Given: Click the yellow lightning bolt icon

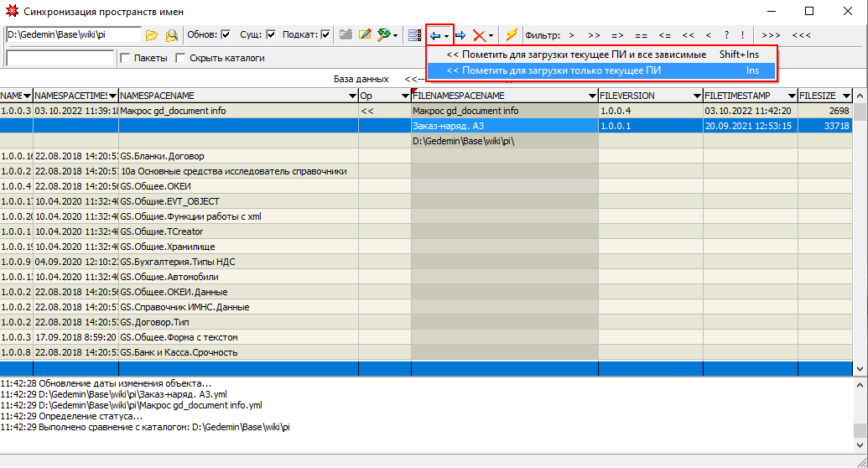Looking at the screenshot, I should coord(511,35).
